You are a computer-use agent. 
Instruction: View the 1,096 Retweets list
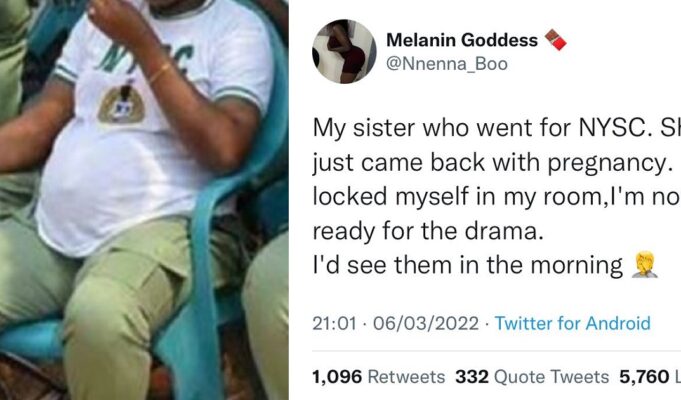[378, 377]
